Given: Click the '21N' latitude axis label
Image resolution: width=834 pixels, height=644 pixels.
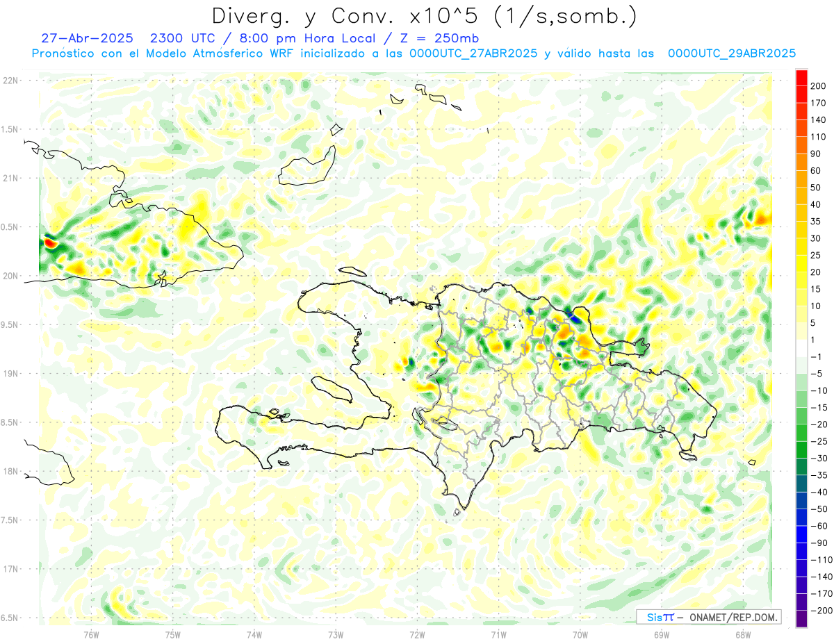Looking at the screenshot, I should point(10,178).
